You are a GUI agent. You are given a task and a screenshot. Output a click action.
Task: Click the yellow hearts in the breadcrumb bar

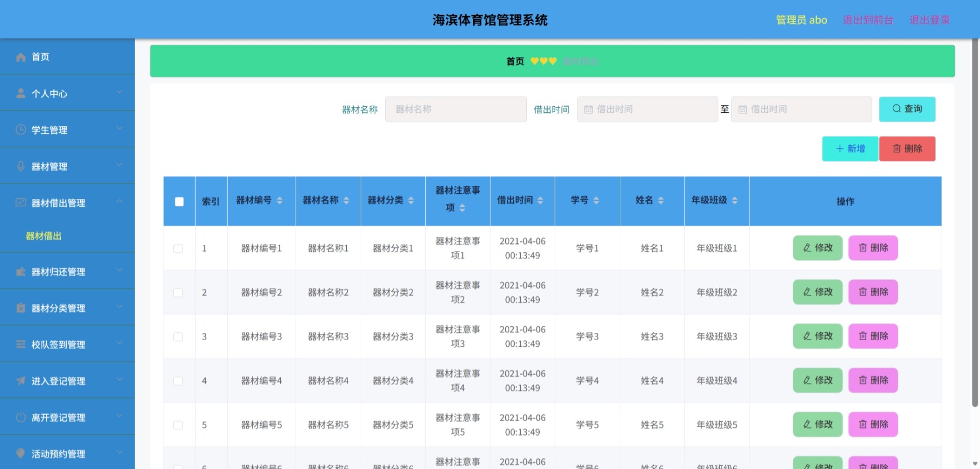click(x=544, y=61)
